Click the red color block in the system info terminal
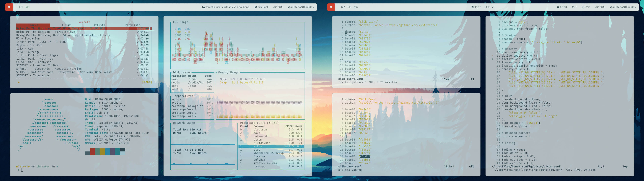The height and width of the screenshot is (181, 644). coord(93,151)
